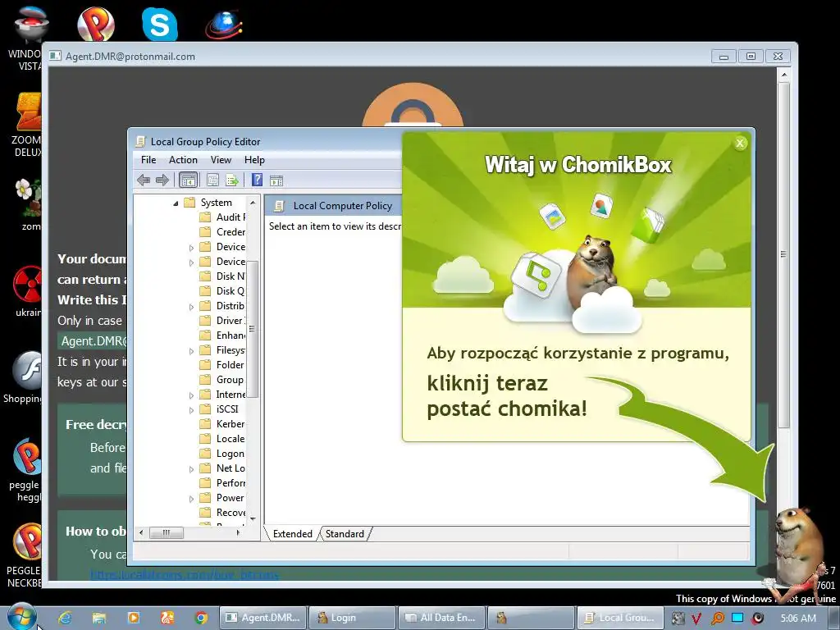
Task: Switch to the Standard tab
Action: pyautogui.click(x=345, y=533)
